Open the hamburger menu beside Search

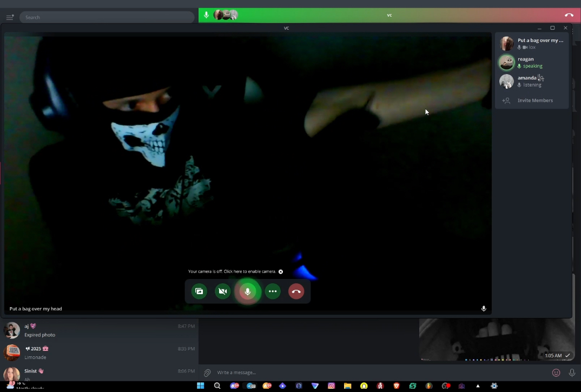point(10,17)
